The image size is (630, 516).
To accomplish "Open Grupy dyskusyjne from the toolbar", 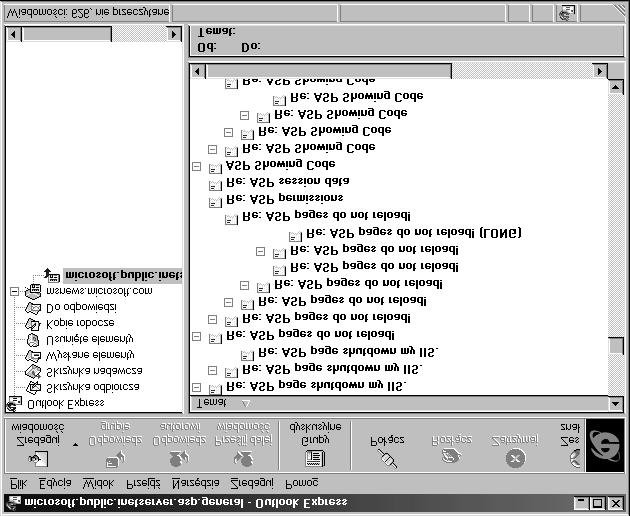I will (x=315, y=444).
